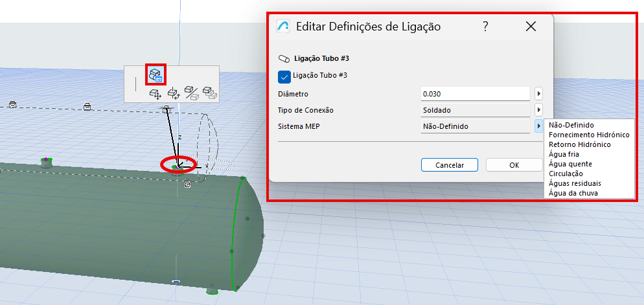Choose Retorno Hidrónico from the list
644x305 pixels.
[579, 144]
